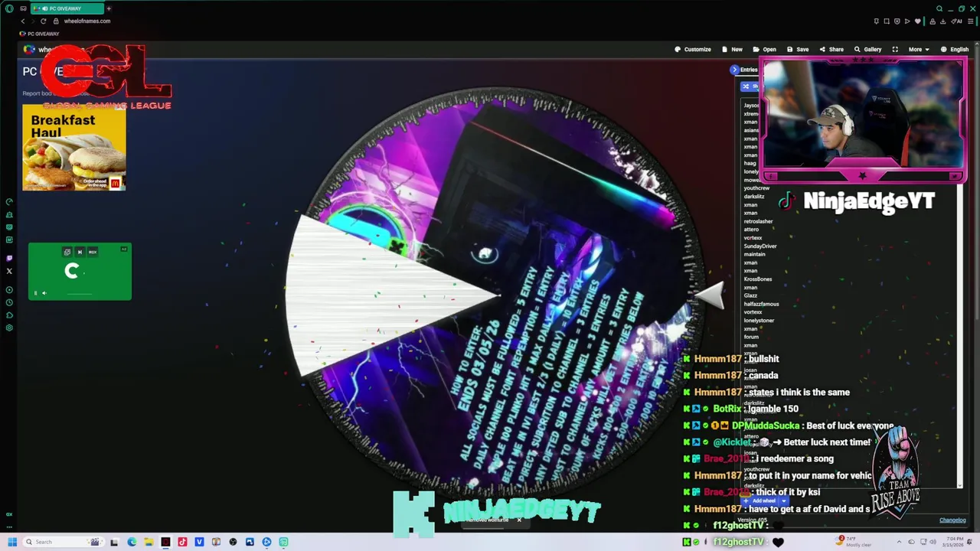Show hidden system tray icons
980x551 pixels.
tap(900, 542)
